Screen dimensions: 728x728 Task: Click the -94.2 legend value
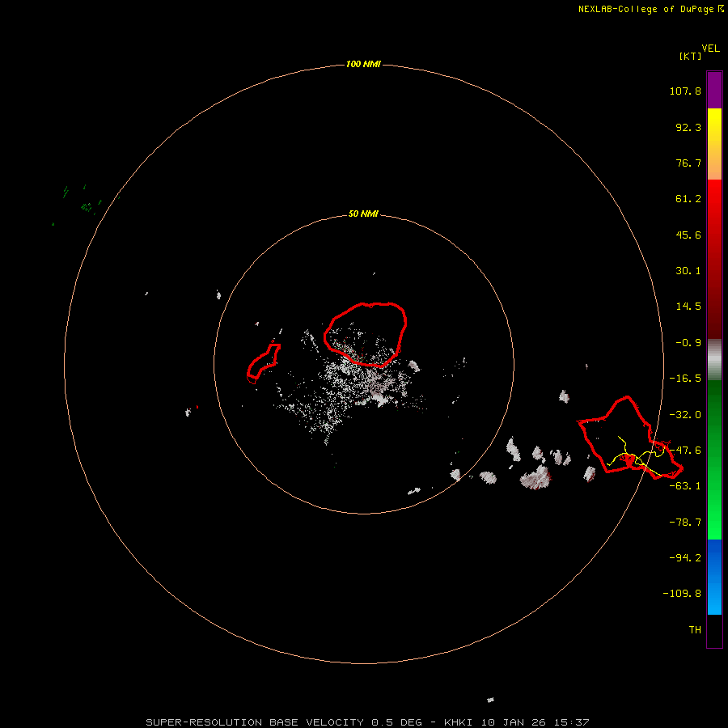685,557
